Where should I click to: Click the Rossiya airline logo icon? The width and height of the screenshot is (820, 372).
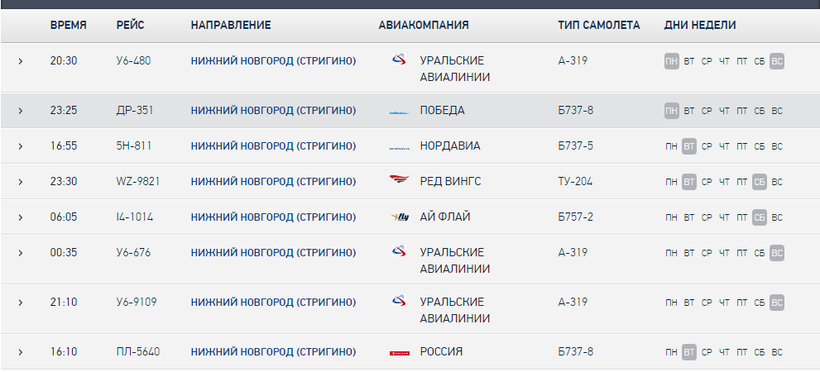pyautogui.click(x=399, y=353)
